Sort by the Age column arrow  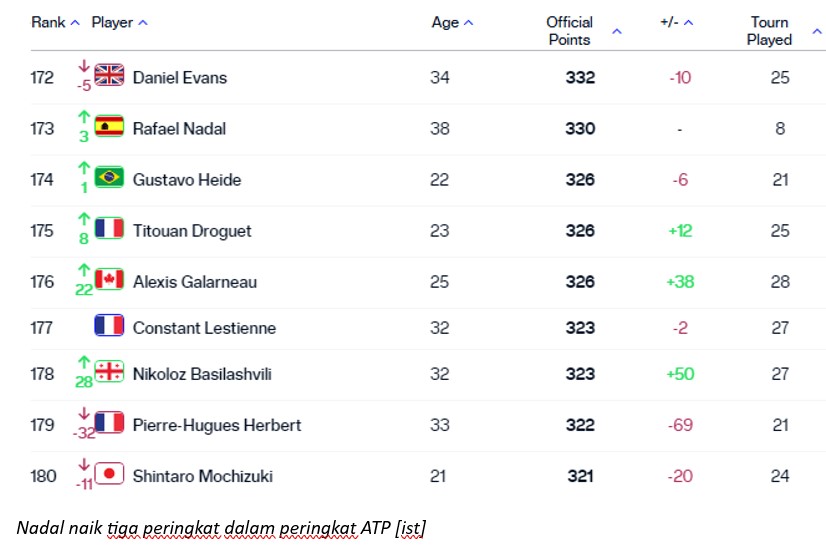[469, 23]
